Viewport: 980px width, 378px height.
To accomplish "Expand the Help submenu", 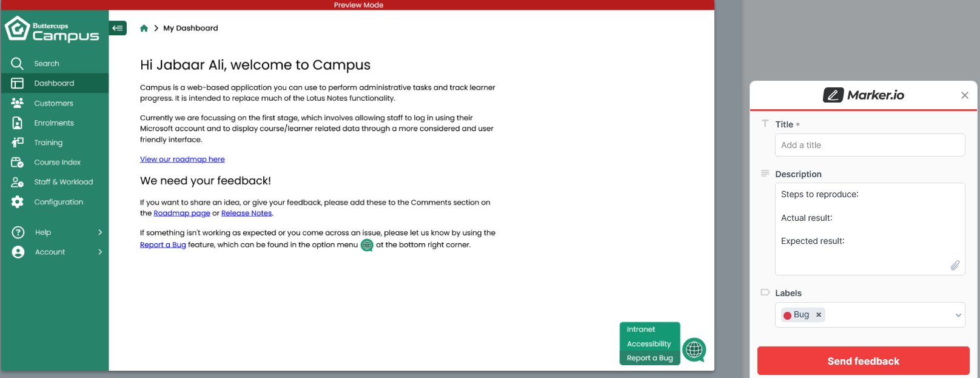I will [100, 232].
